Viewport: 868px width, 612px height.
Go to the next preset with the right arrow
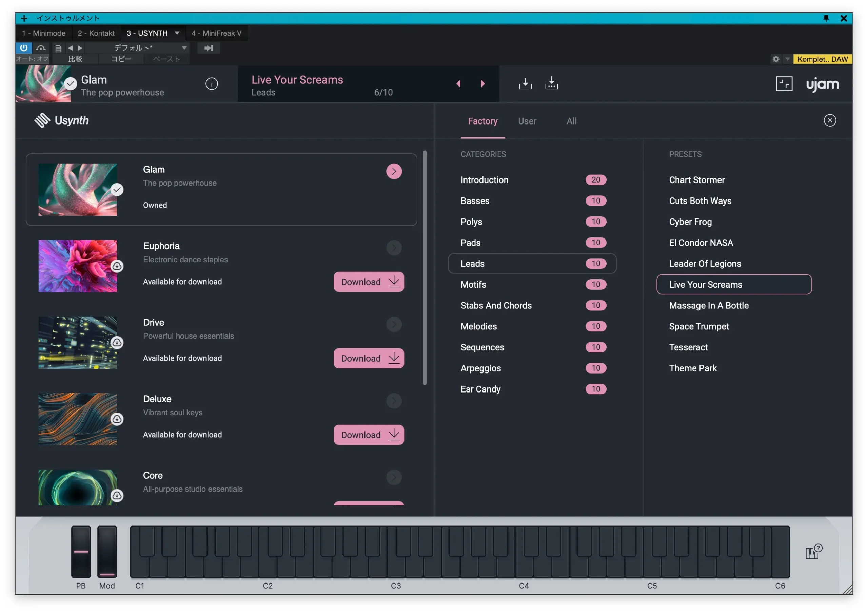click(482, 83)
